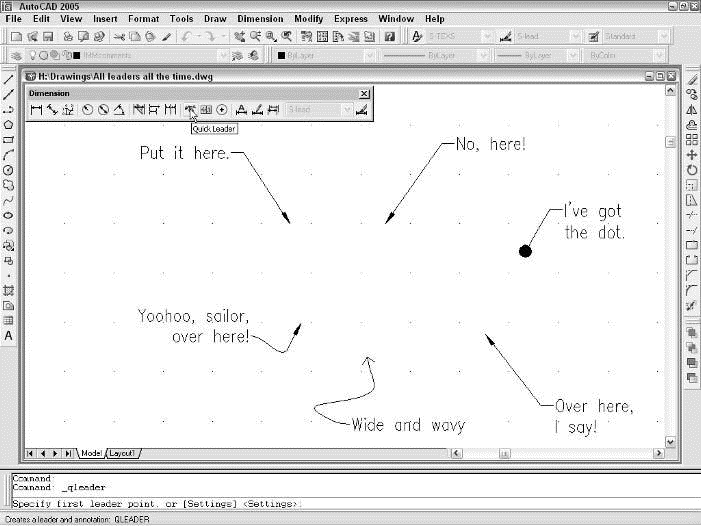Click the Radius Dimension tool
701x526 pixels.
coord(88,110)
